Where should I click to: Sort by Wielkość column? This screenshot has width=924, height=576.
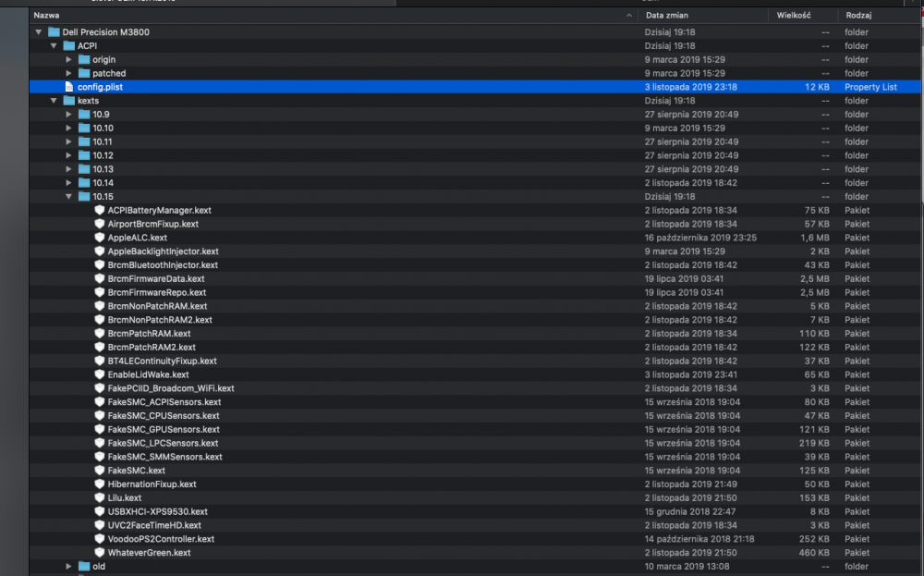point(793,16)
